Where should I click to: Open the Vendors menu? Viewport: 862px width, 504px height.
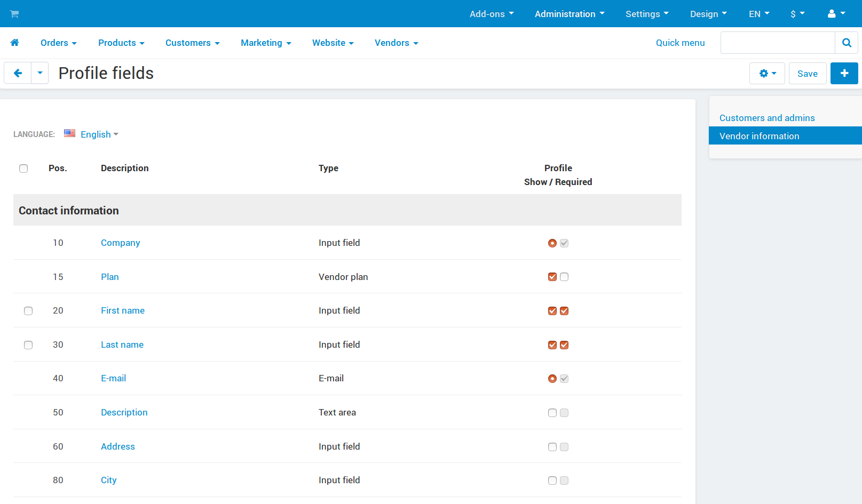click(x=396, y=43)
